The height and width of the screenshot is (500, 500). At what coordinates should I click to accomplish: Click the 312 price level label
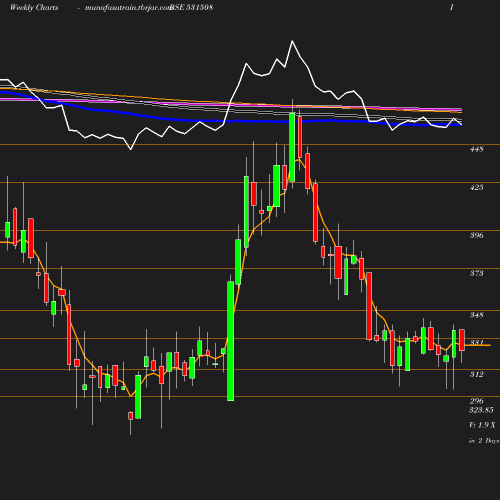477,374
